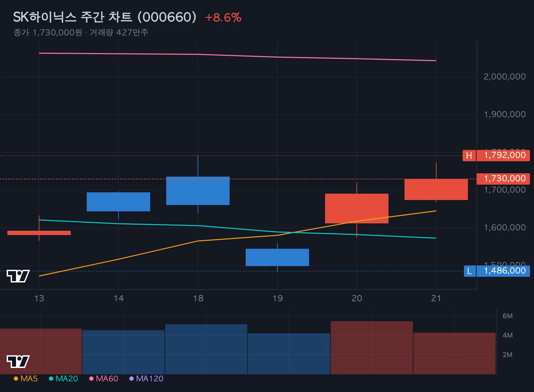Click the orange MA5 legend dot

point(16,378)
